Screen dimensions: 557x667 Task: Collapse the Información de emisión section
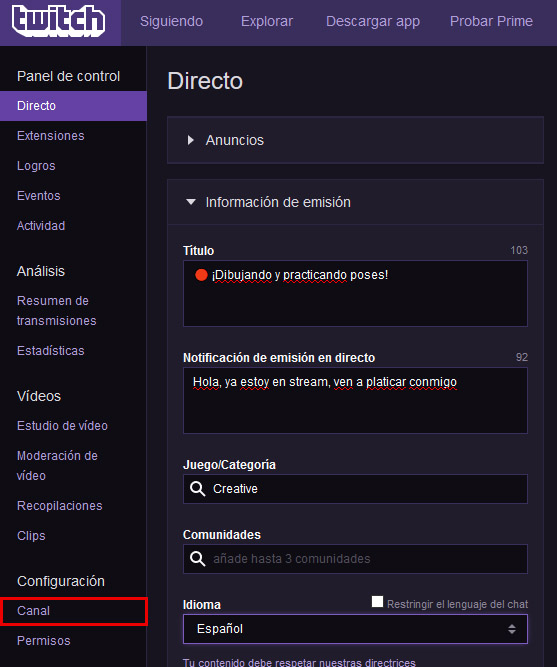191,202
